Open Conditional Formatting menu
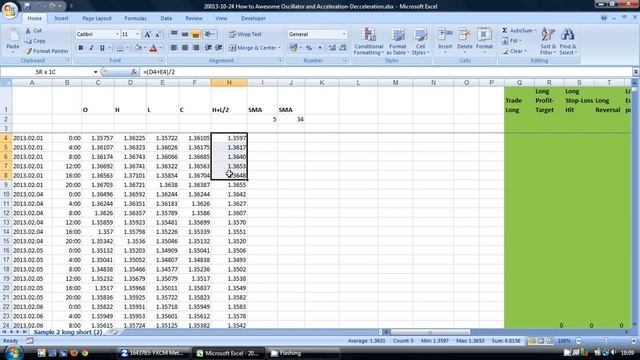 click(x=369, y=41)
